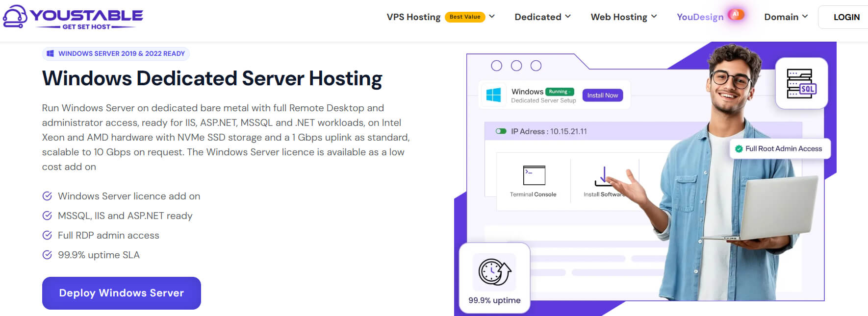Expand the Domain chevron arrow

tap(805, 16)
